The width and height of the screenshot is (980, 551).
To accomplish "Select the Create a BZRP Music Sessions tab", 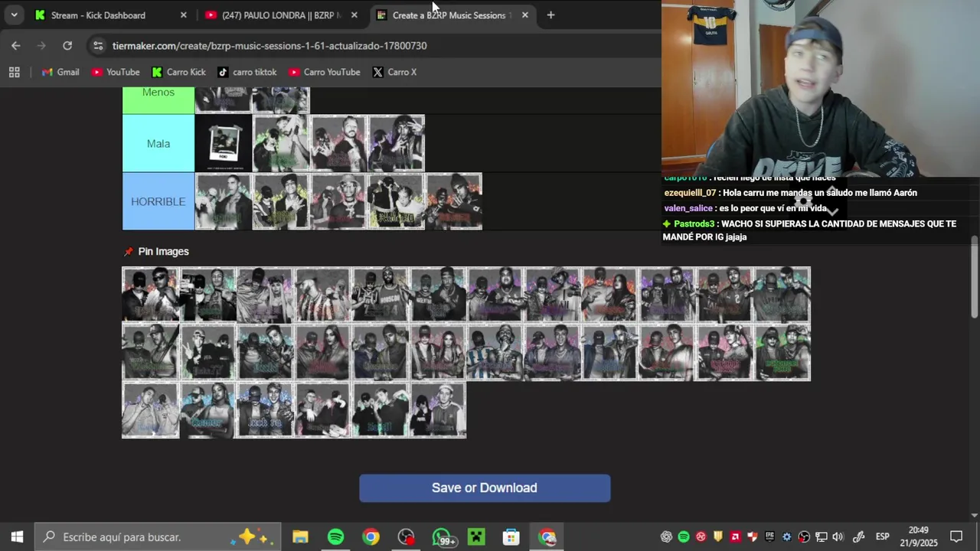I will point(449,15).
